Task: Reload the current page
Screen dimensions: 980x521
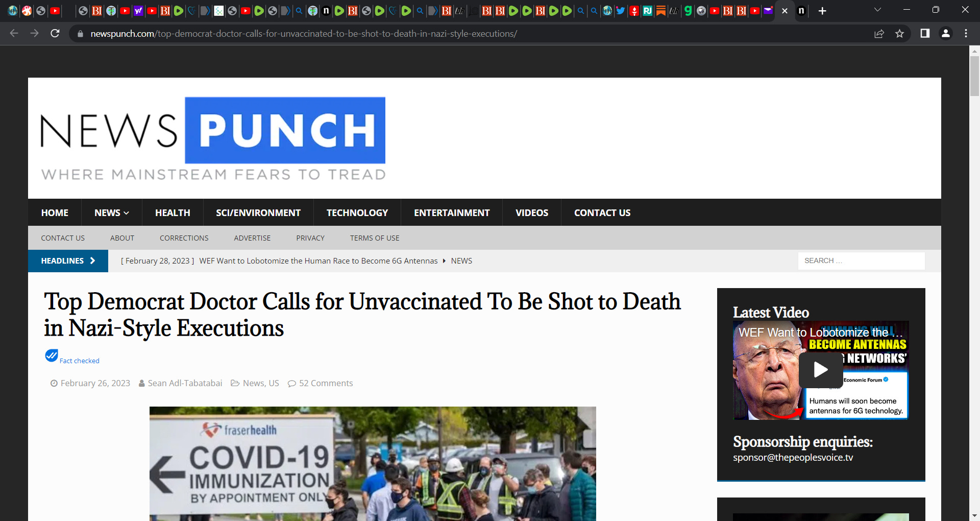Action: [x=55, y=33]
